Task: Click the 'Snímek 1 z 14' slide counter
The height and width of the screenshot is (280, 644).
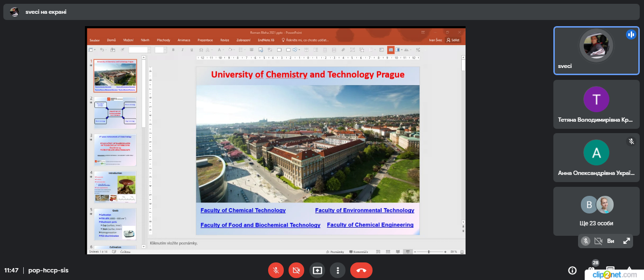Action: [x=98, y=251]
